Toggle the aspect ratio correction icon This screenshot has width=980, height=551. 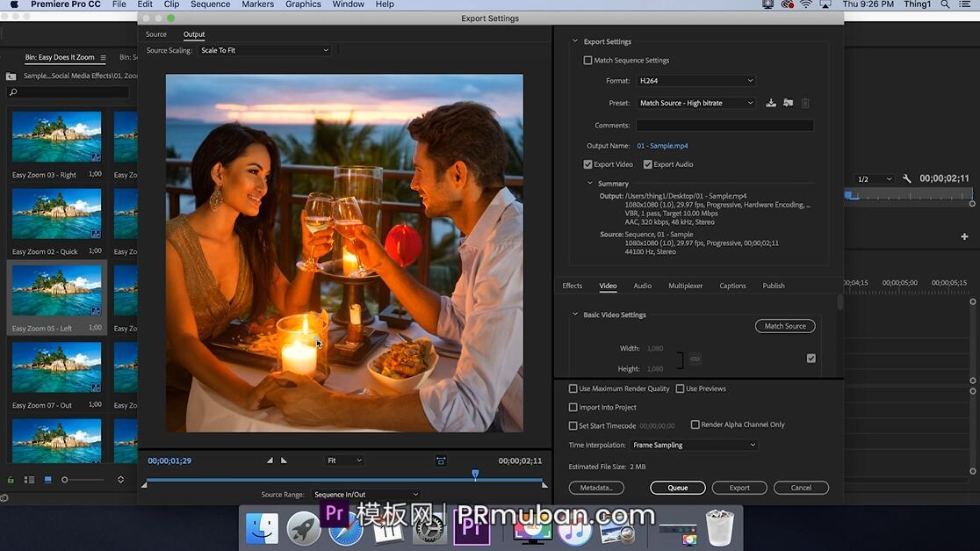pyautogui.click(x=441, y=460)
